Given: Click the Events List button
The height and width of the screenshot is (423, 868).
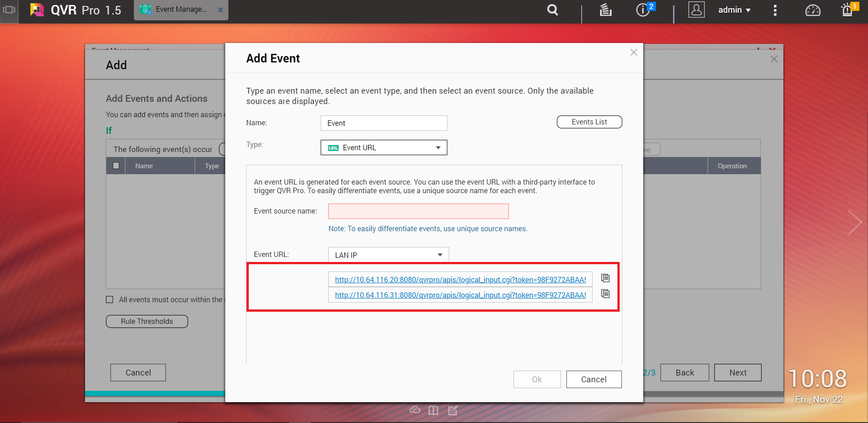Looking at the screenshot, I should coord(589,122).
